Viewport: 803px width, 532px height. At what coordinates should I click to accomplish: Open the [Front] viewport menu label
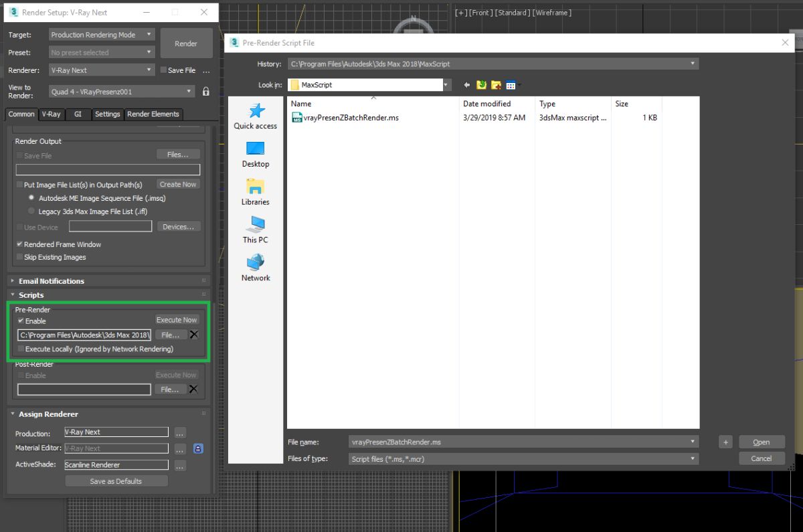(x=482, y=13)
